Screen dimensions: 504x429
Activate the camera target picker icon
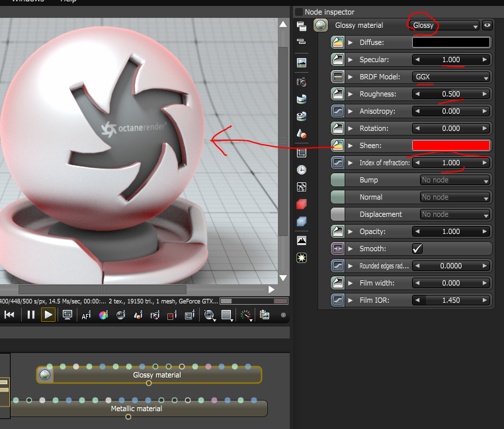[155, 315]
